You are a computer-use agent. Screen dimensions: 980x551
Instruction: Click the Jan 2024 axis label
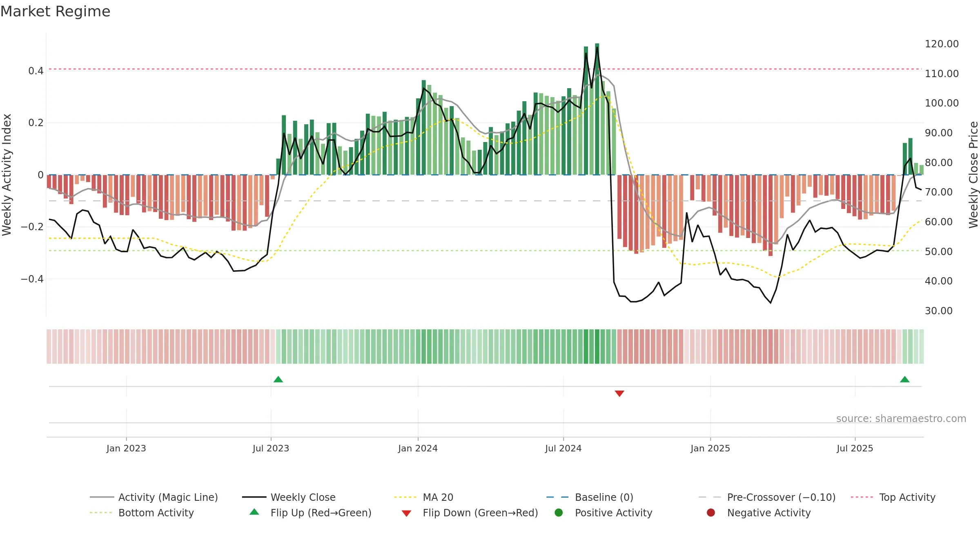coord(418,448)
